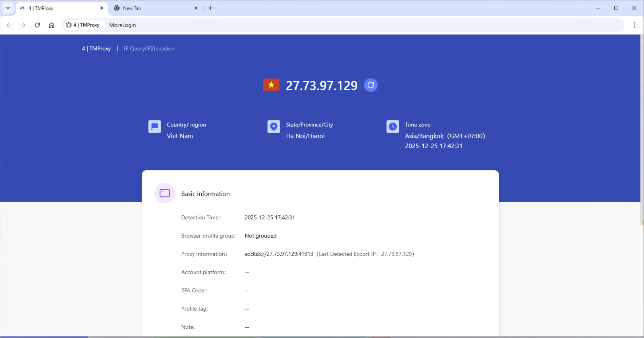644x338 pixels.
Task: Click the IP Query:IP2Location link
Action: (149, 48)
